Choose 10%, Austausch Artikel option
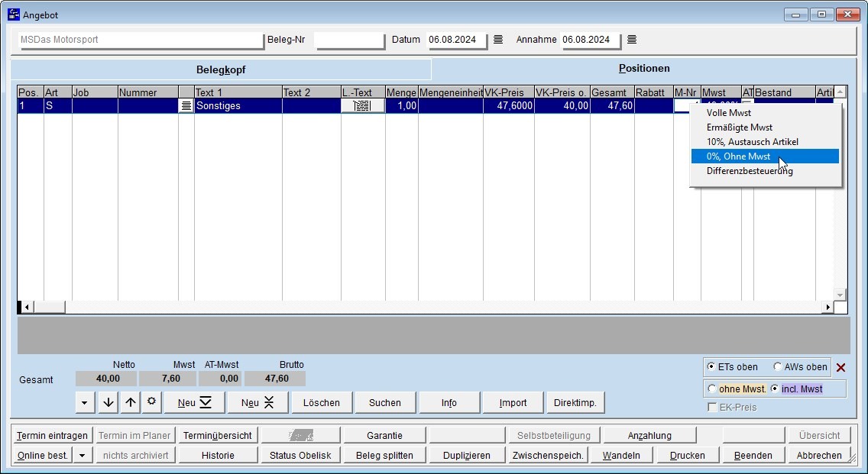Image resolution: width=868 pixels, height=474 pixels. (x=765, y=142)
